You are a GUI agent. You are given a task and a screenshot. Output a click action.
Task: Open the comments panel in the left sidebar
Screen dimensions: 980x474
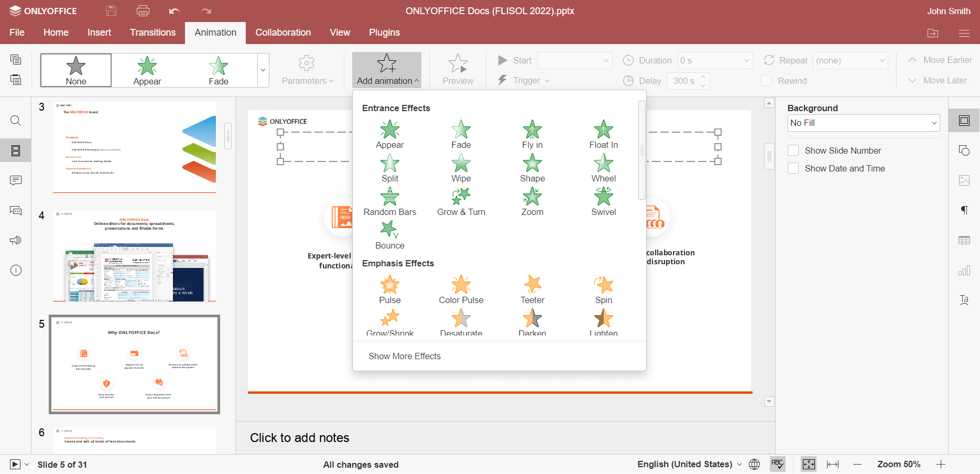[x=16, y=180]
